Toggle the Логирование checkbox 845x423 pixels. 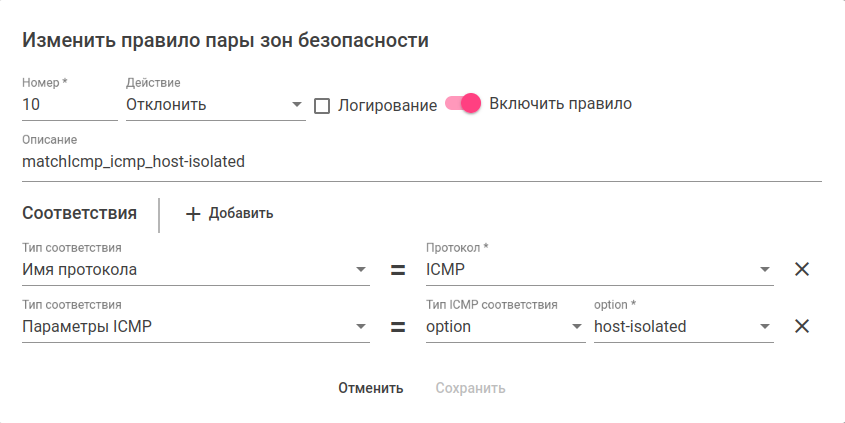coord(322,105)
